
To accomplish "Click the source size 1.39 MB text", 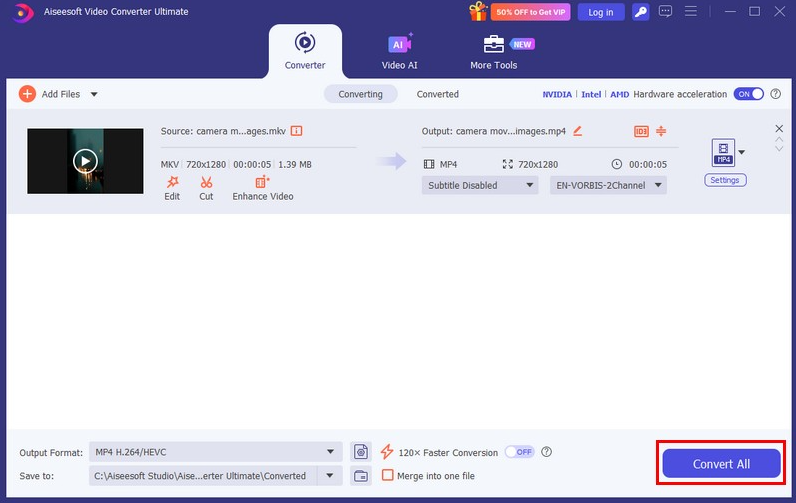I will click(295, 164).
